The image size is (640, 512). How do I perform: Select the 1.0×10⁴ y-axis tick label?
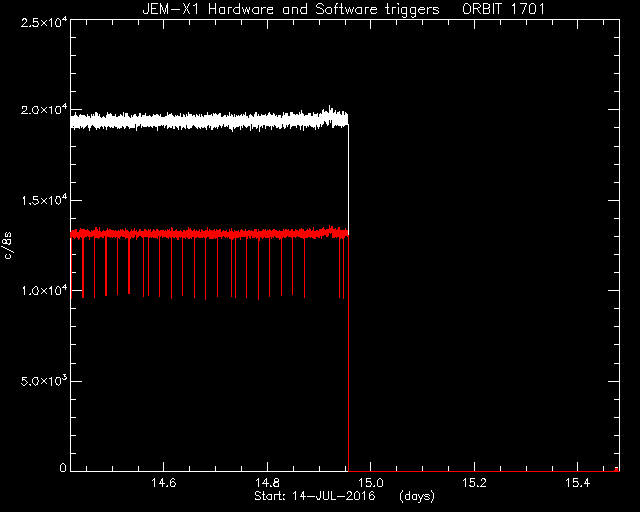pos(44,291)
